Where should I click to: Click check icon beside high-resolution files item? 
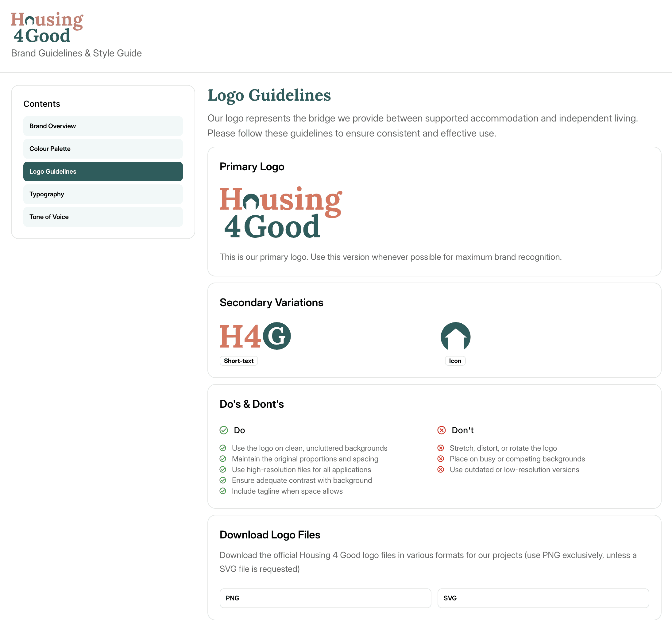coord(223,469)
